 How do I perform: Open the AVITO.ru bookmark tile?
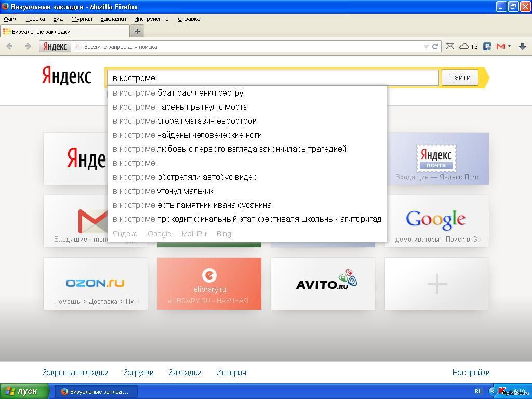coord(323,284)
